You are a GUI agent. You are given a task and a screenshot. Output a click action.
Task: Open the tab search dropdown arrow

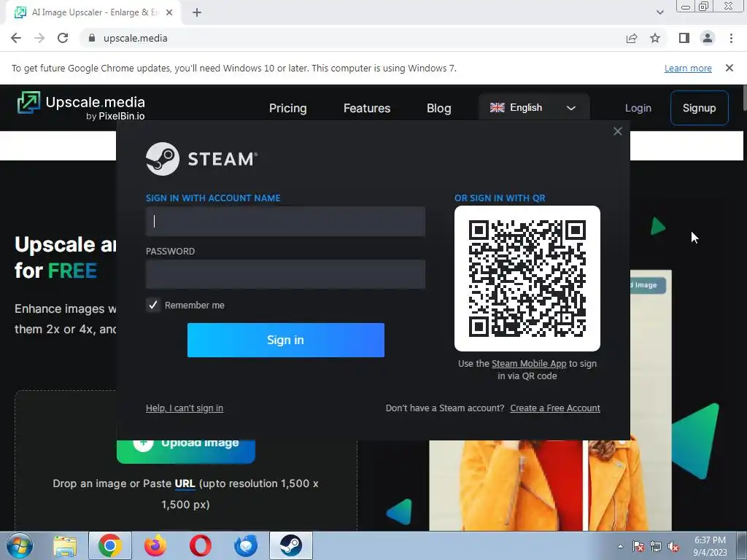click(x=659, y=12)
